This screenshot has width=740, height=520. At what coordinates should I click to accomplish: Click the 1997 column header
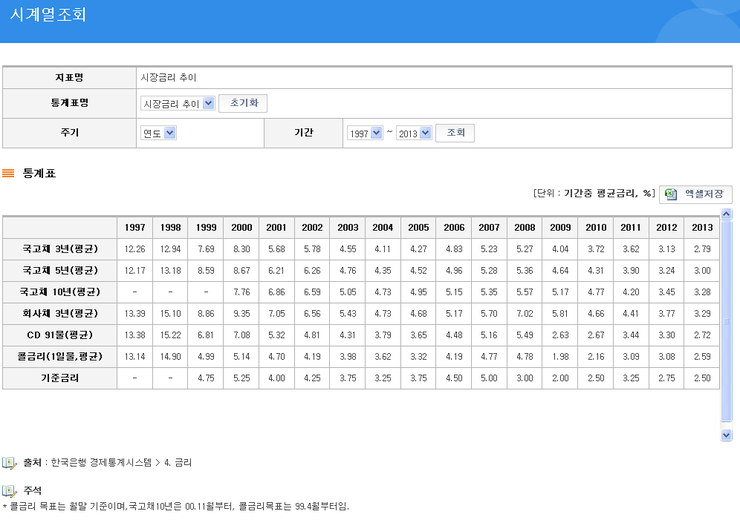pyautogui.click(x=135, y=227)
